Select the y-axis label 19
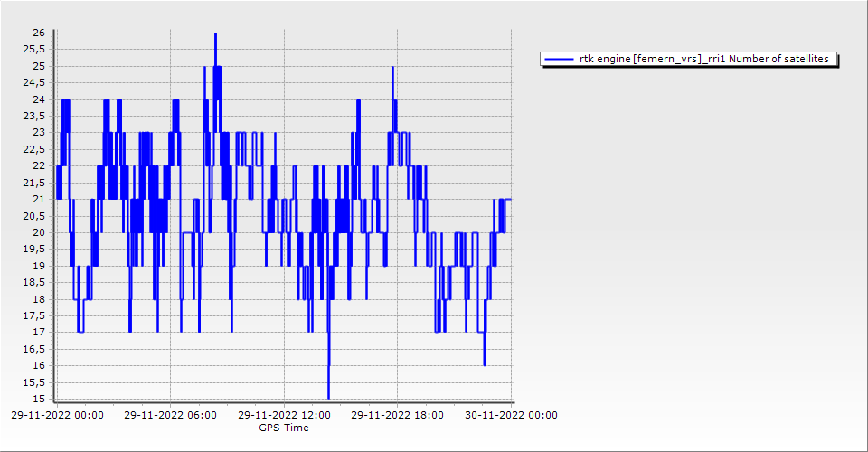The width and height of the screenshot is (868, 452). (39, 266)
